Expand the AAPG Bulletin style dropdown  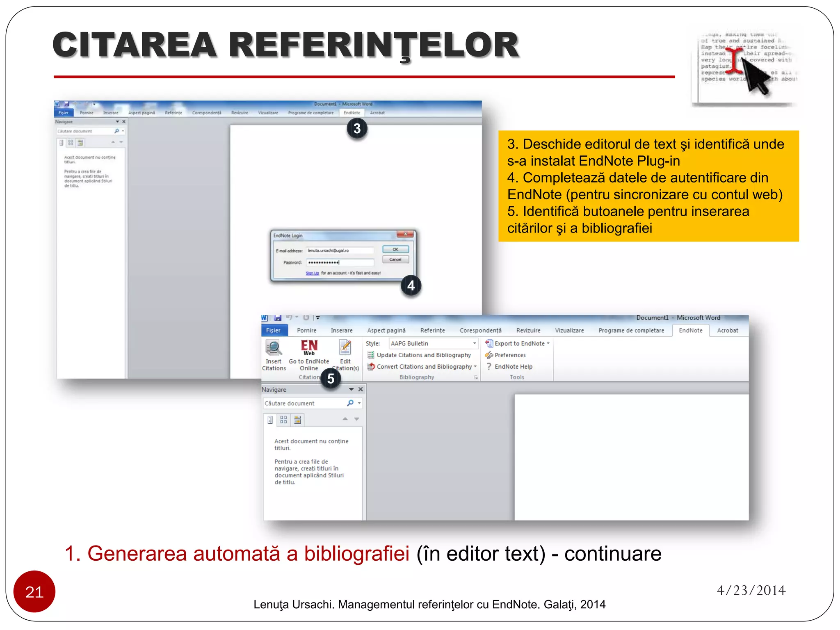[475, 344]
